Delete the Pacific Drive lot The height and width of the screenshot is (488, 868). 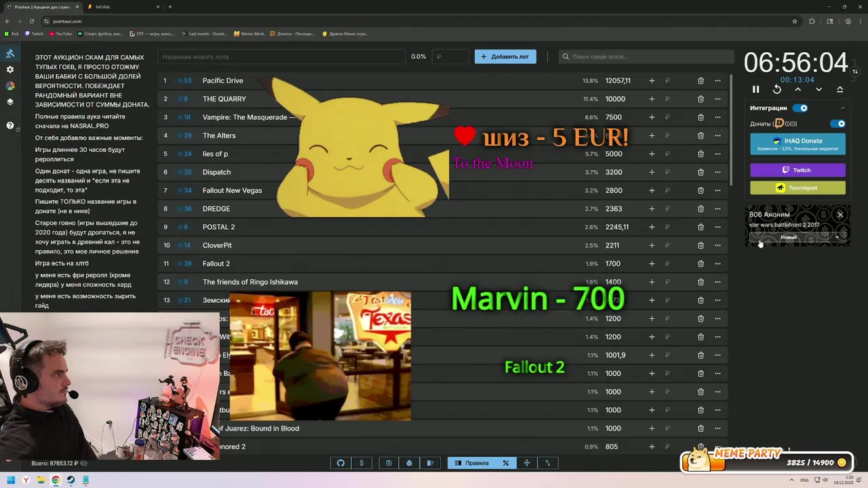coord(701,81)
